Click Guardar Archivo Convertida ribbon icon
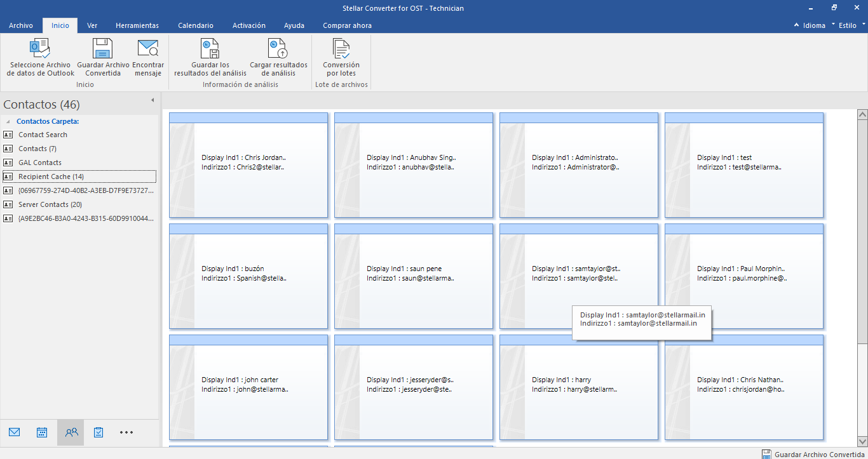868x459 pixels. pos(103,50)
